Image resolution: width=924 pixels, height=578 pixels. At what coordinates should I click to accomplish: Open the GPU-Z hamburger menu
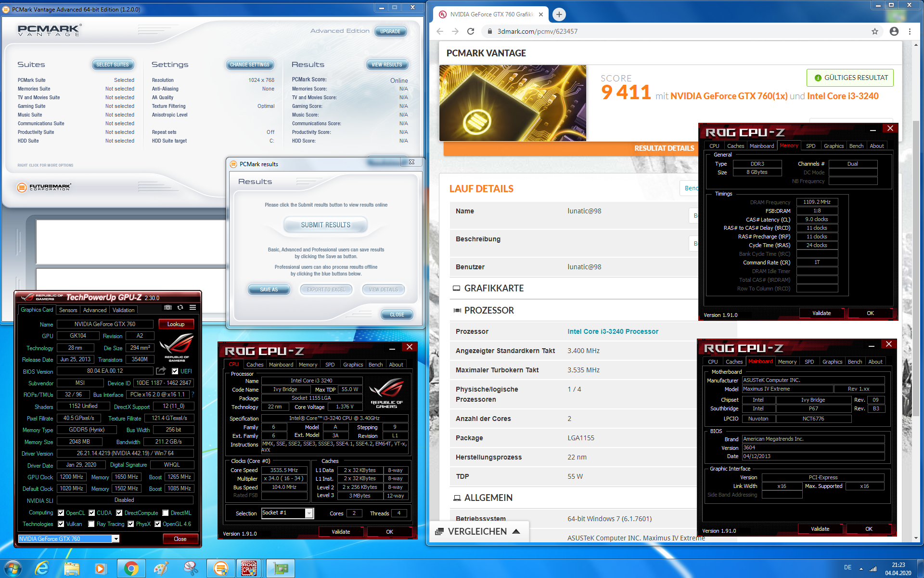[192, 307]
